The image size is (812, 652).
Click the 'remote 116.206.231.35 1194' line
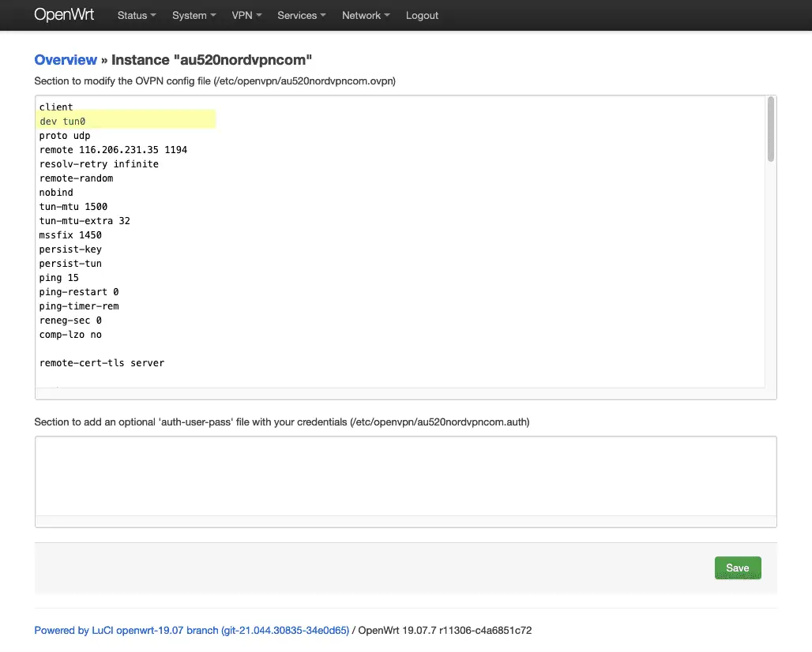point(113,149)
